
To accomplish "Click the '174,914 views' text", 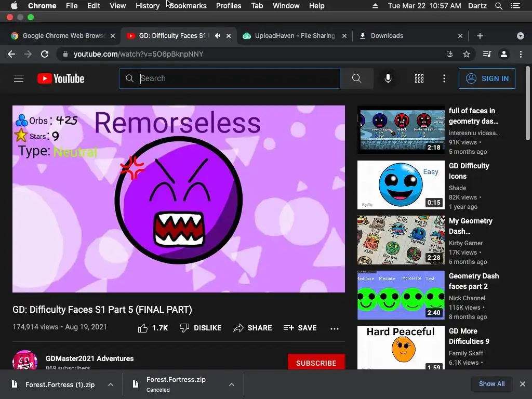I will tap(35, 327).
